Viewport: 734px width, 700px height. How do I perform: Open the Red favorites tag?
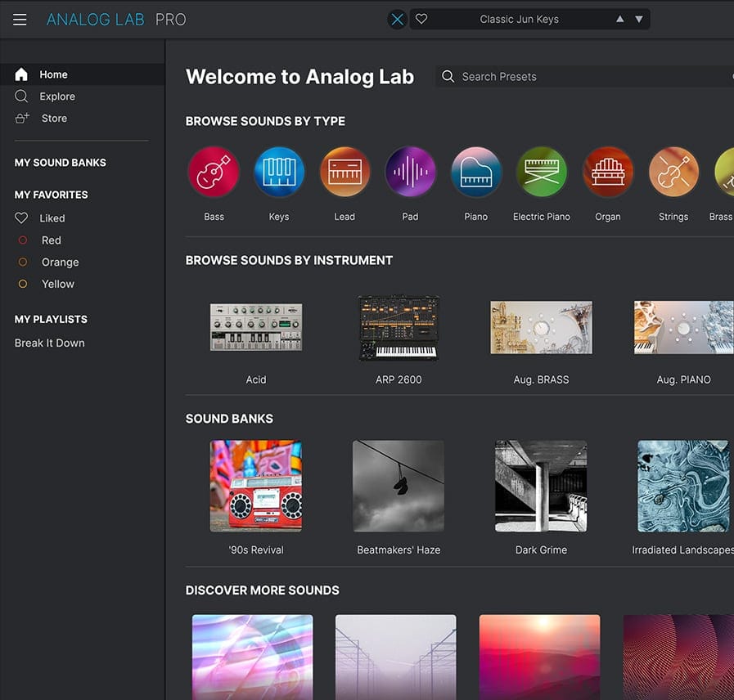[51, 240]
